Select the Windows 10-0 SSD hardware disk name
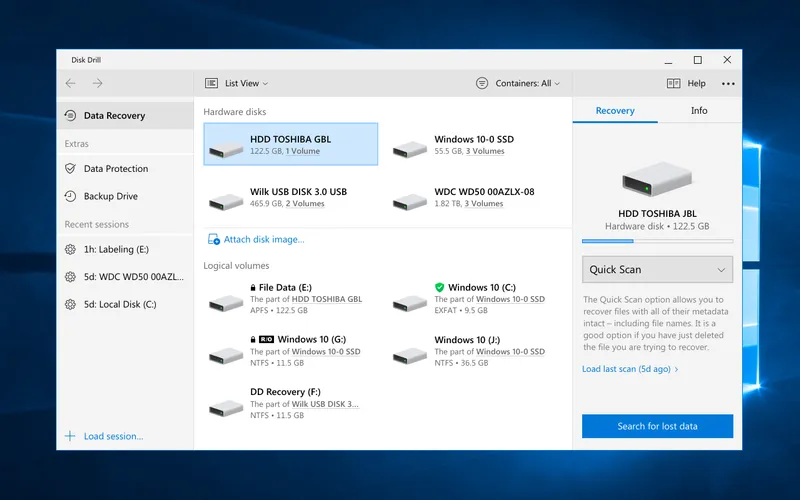 [x=474, y=139]
